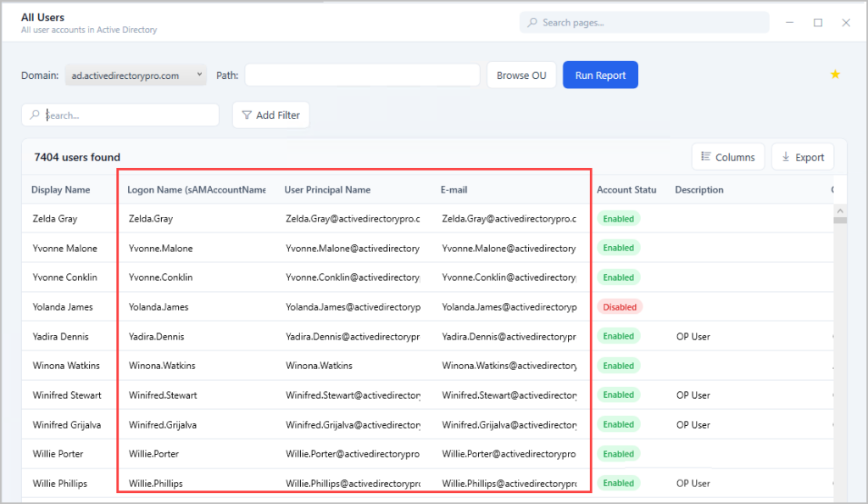868x504 pixels.
Task: Click logon name Yvonne.Malone
Action: (160, 248)
